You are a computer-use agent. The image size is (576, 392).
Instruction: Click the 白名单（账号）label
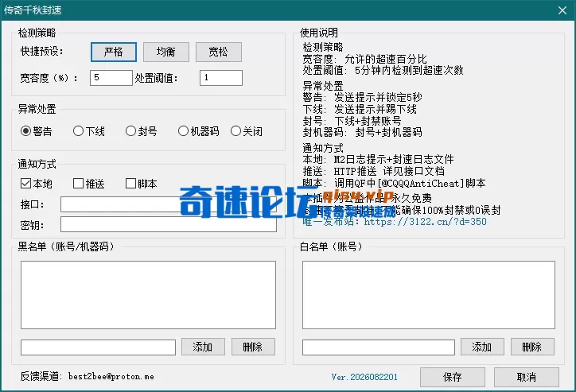(x=331, y=246)
